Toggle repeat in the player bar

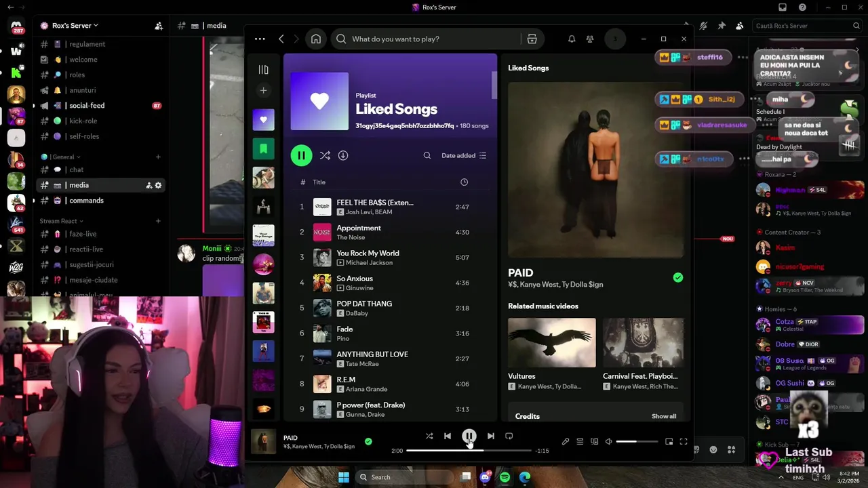pyautogui.click(x=509, y=436)
